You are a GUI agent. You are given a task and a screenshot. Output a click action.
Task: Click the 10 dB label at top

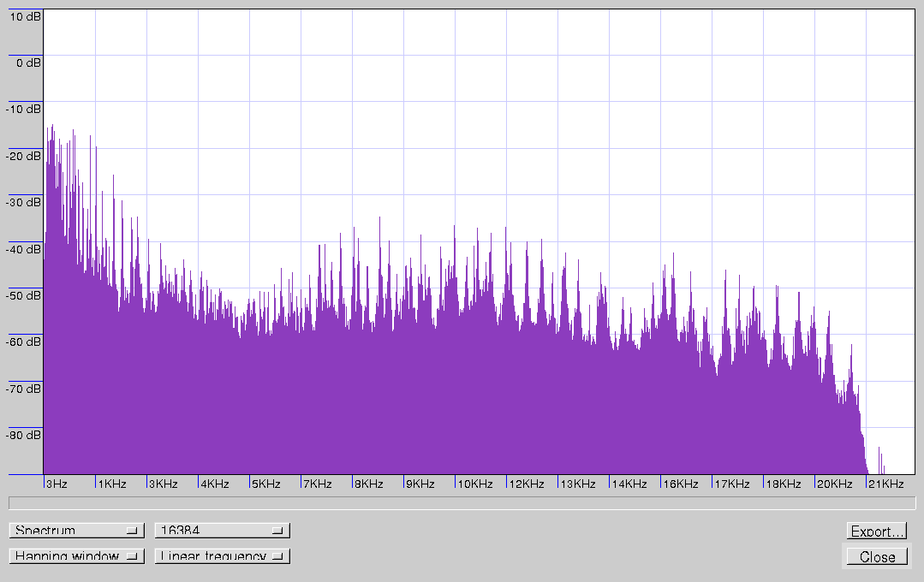pyautogui.click(x=23, y=16)
